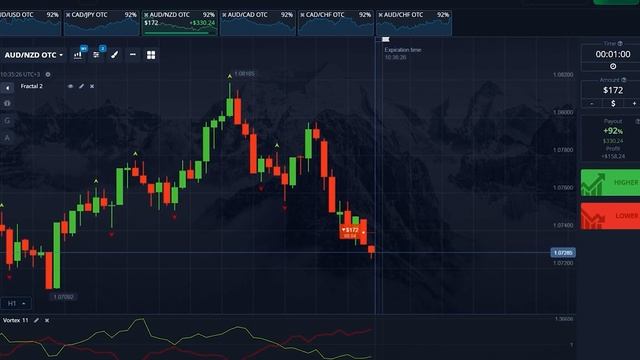This screenshot has height=360, width=640.
Task: Click the info icon in left sidebar
Action: pyautogui.click(x=7, y=103)
